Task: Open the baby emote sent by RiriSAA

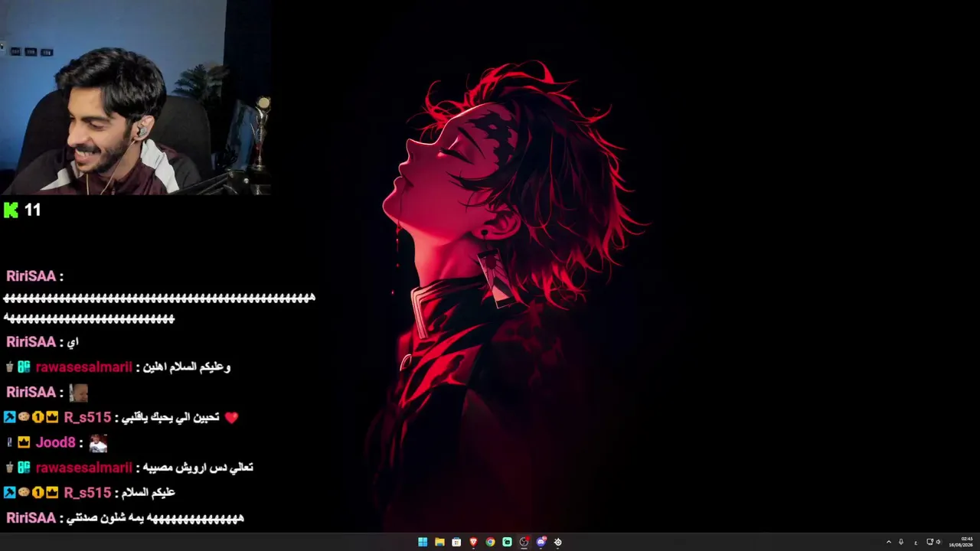Action: (79, 393)
